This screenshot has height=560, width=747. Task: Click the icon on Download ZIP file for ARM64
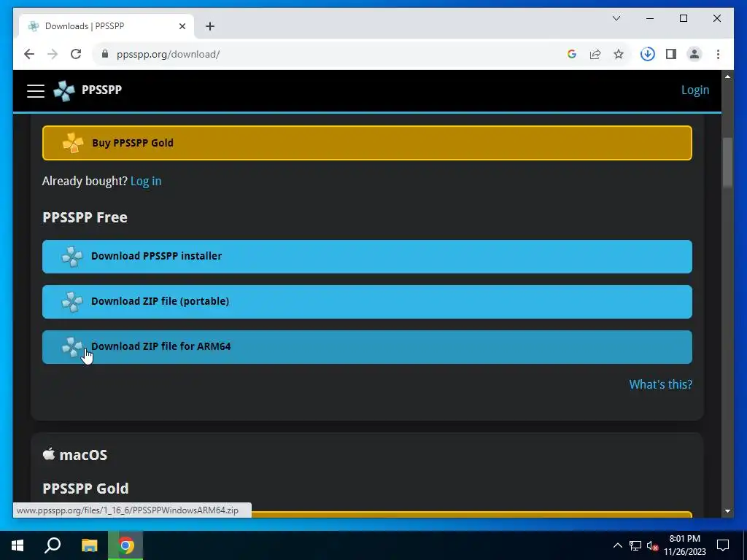72,347
